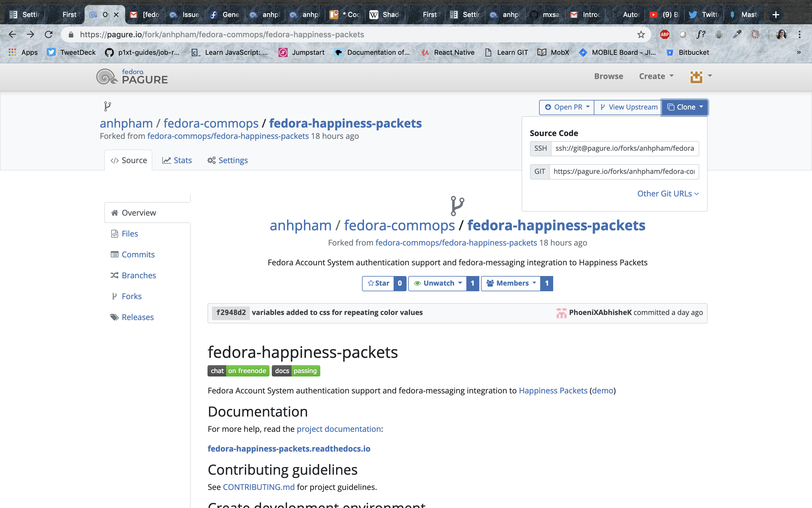The width and height of the screenshot is (812, 508).
Task: Expand the Create dropdown menu
Action: (656, 76)
